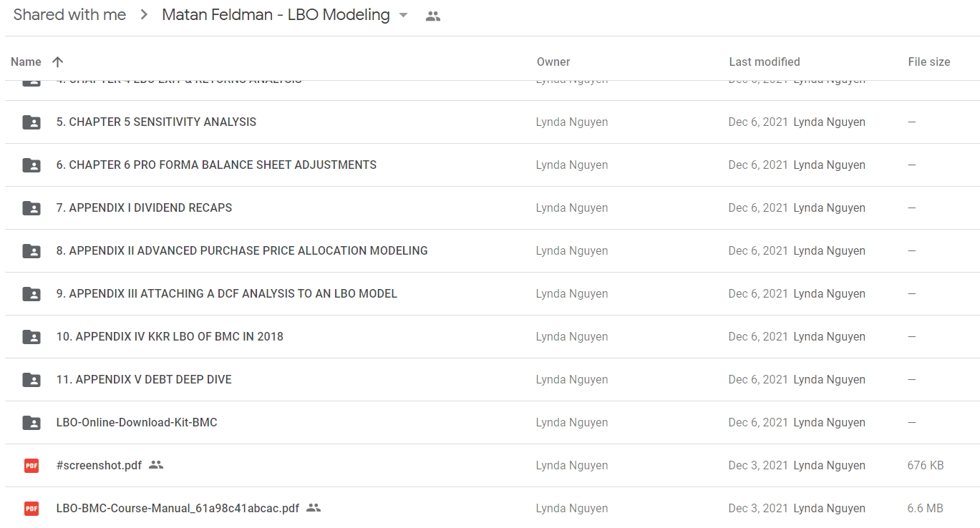
Task: Click the shared people icon next to folder title
Action: (432, 16)
